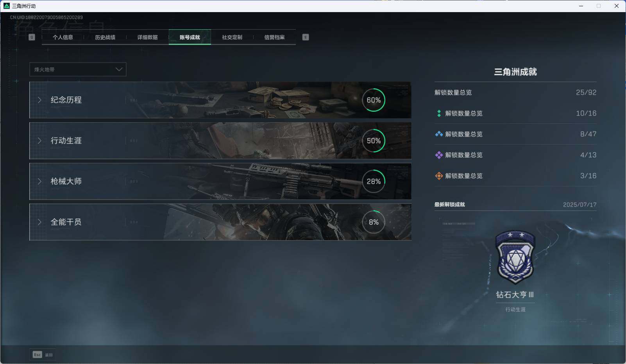The width and height of the screenshot is (626, 364).
Task: Click the Esc 返回 button
Action: [x=43, y=355]
